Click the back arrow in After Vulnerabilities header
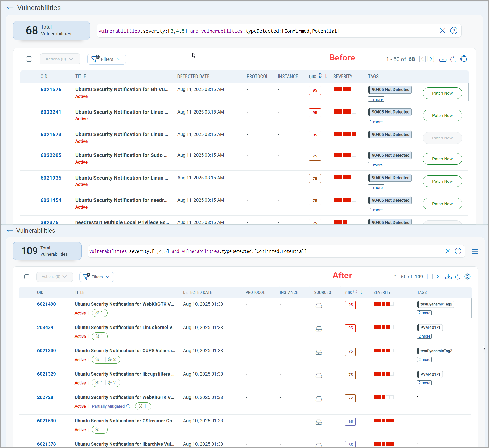489x448 pixels. (x=10, y=230)
